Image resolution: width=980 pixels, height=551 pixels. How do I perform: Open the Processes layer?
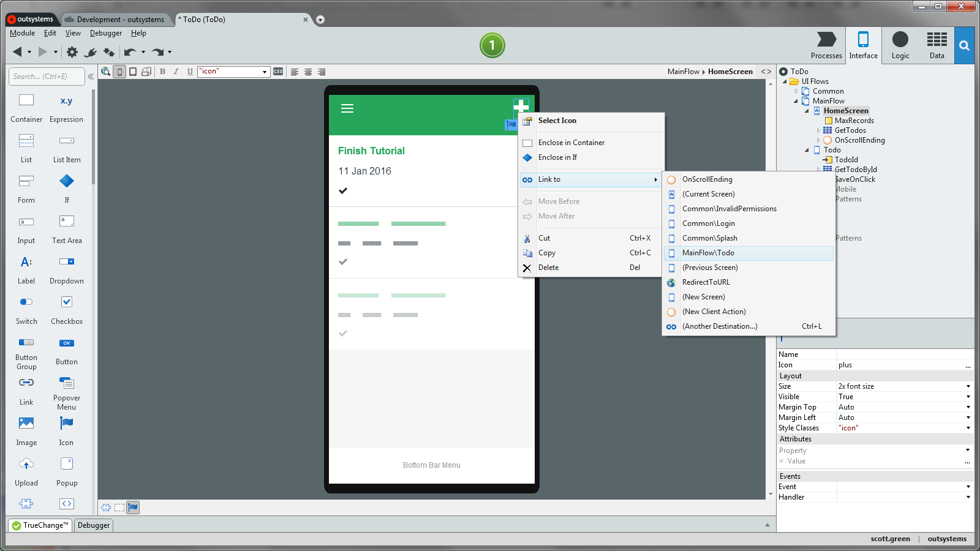[826, 45]
